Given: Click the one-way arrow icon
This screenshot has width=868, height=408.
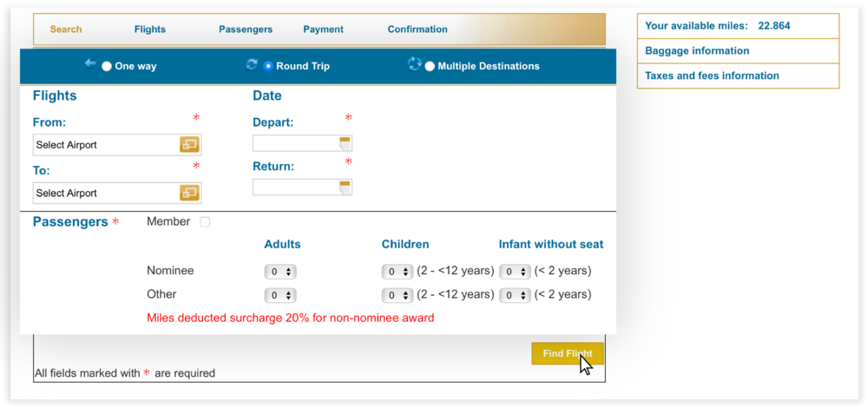Looking at the screenshot, I should [x=90, y=63].
